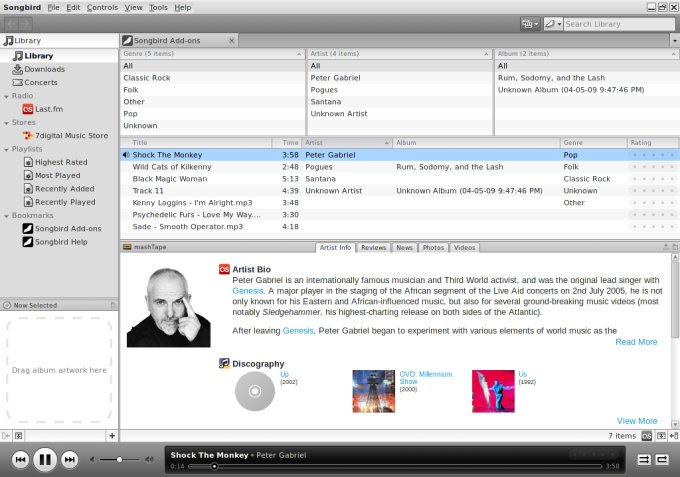Click the volume speaker icon

coord(94,460)
